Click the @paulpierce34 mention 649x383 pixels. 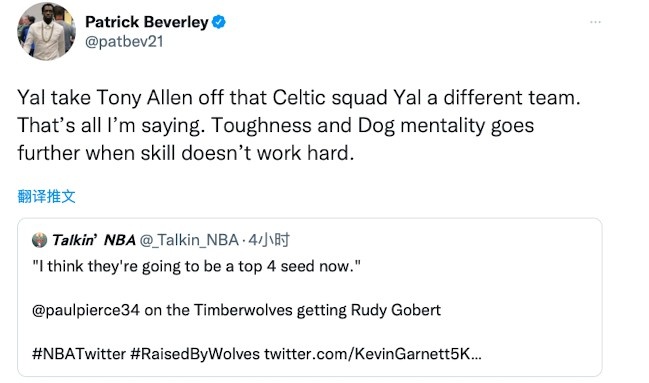[86, 310]
